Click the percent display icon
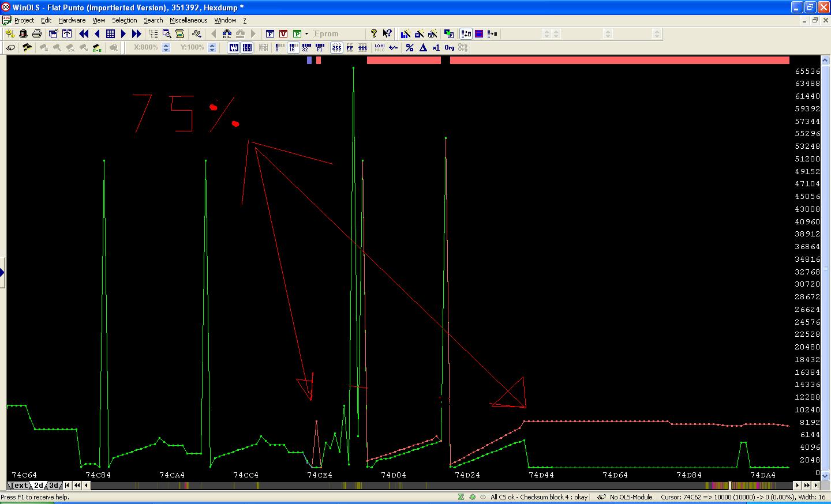The width and height of the screenshot is (831, 504). 409,48
